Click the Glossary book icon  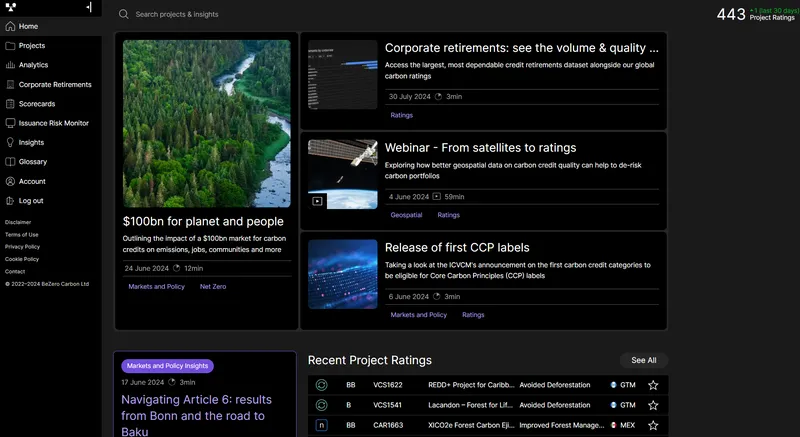(x=10, y=162)
